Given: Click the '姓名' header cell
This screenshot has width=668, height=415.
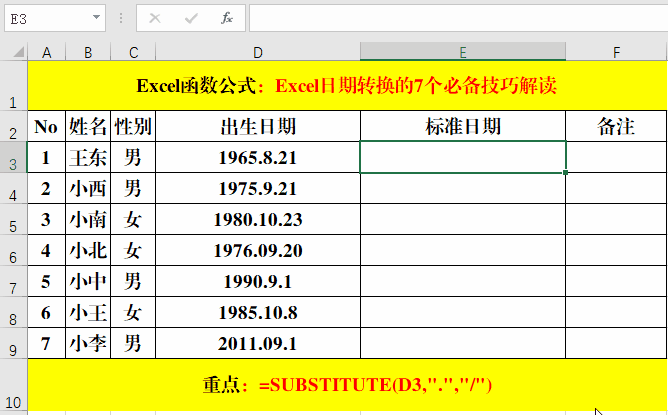Looking at the screenshot, I should 88,126.
